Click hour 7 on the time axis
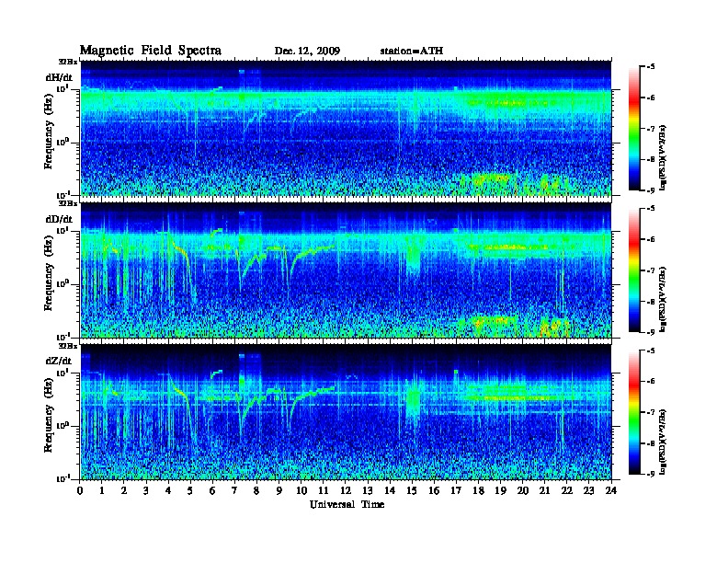The height and width of the screenshot is (563, 728). tap(235, 491)
